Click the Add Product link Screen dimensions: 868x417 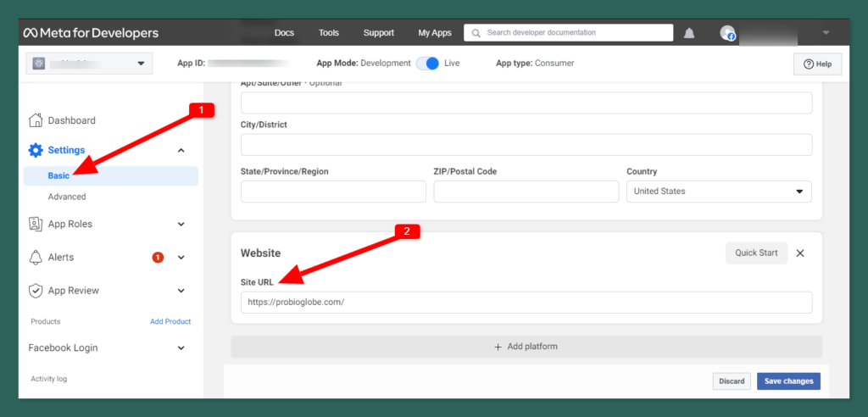(170, 321)
